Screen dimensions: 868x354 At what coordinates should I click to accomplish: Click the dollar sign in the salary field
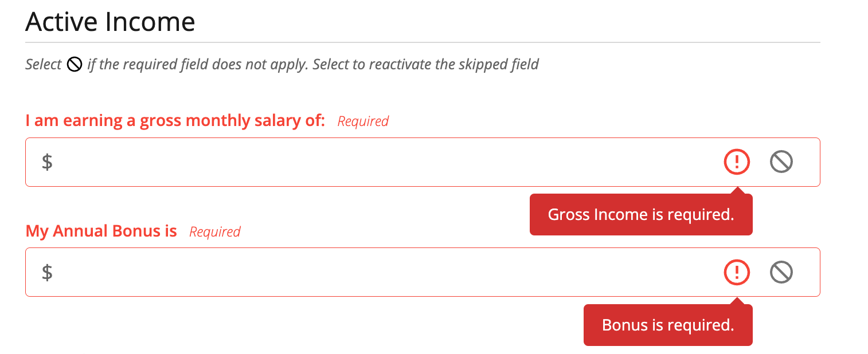pyautogui.click(x=48, y=162)
